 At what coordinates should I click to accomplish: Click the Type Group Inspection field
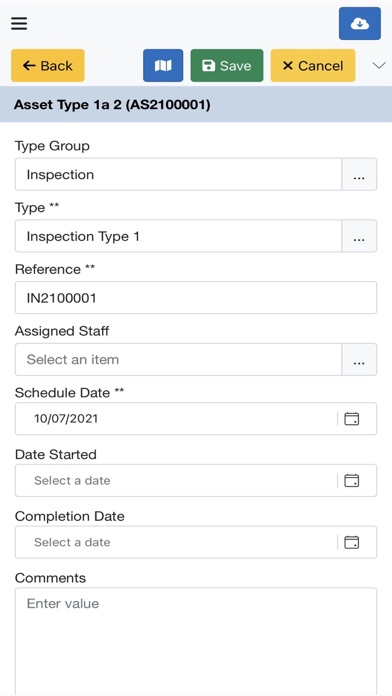(178, 174)
